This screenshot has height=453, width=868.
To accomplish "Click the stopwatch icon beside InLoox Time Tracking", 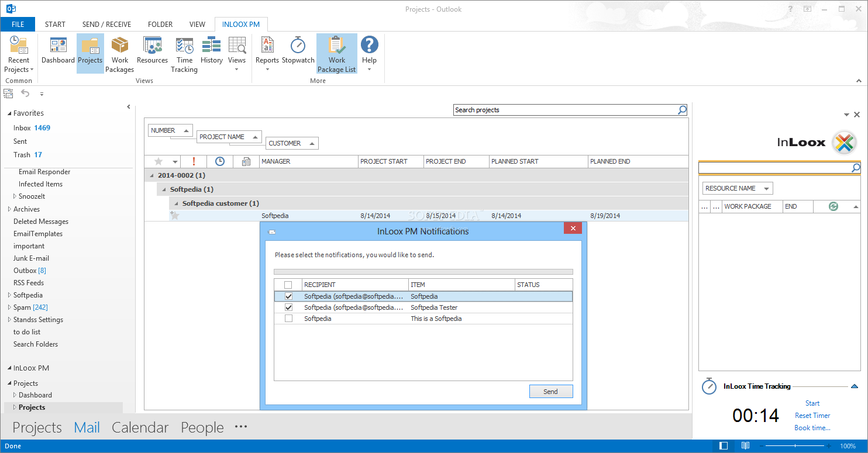I will click(x=709, y=386).
